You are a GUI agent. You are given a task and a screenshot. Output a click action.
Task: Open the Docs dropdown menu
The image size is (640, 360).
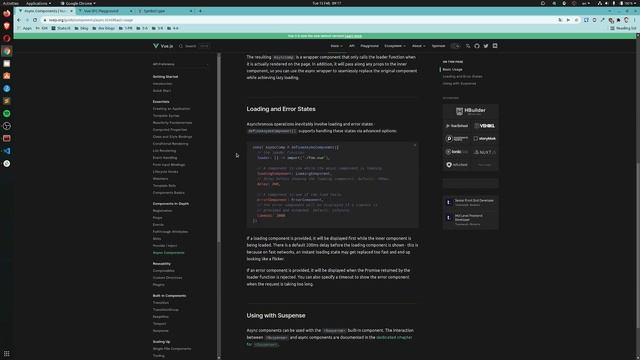336,46
